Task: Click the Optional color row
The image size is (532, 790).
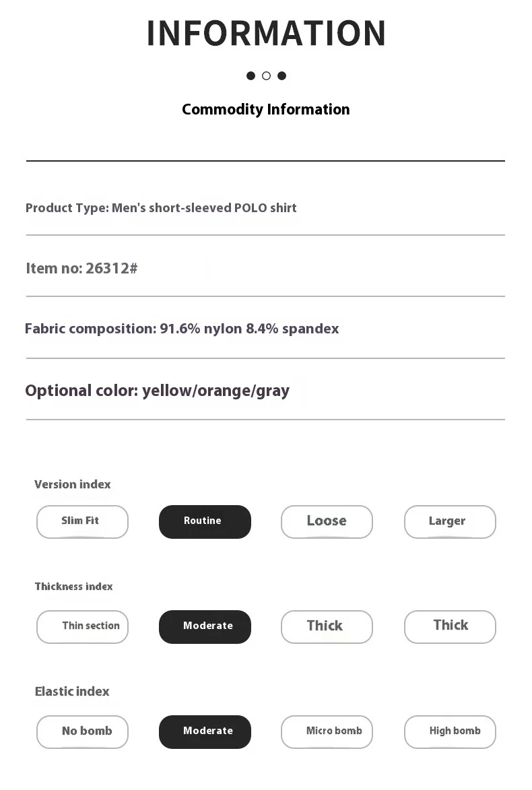Action: click(157, 391)
